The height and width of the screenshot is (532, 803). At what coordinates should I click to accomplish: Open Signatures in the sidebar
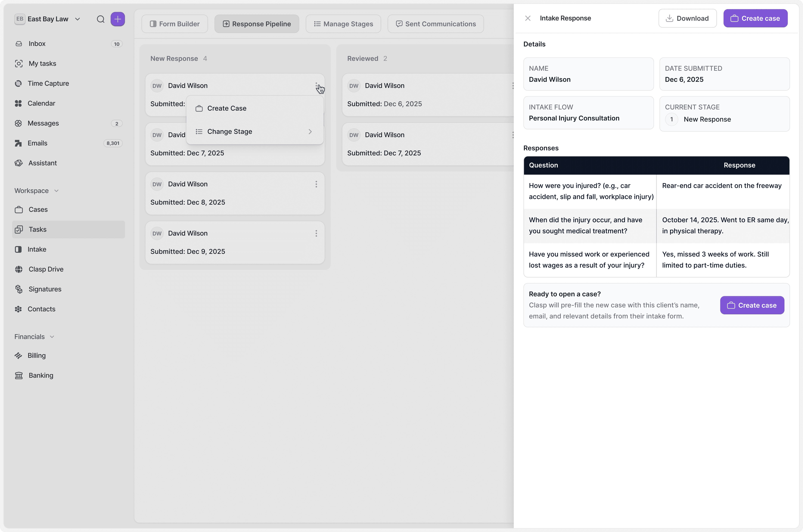pos(68,289)
